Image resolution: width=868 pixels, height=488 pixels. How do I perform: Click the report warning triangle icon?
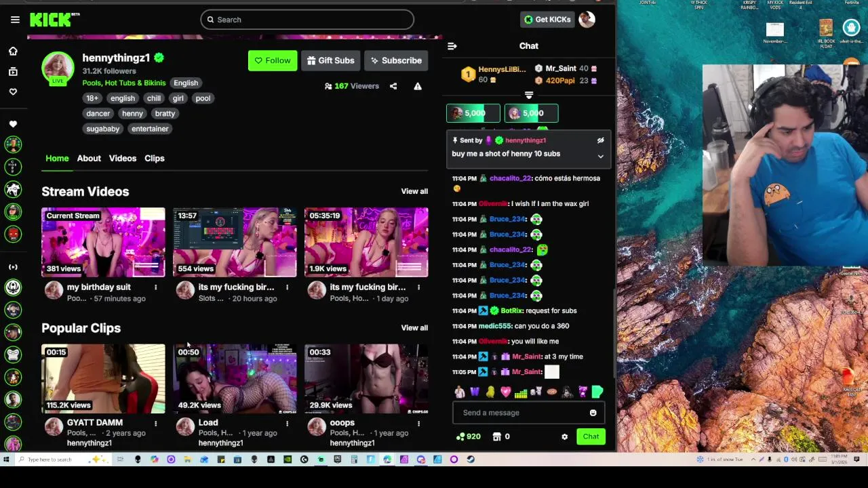(x=418, y=86)
